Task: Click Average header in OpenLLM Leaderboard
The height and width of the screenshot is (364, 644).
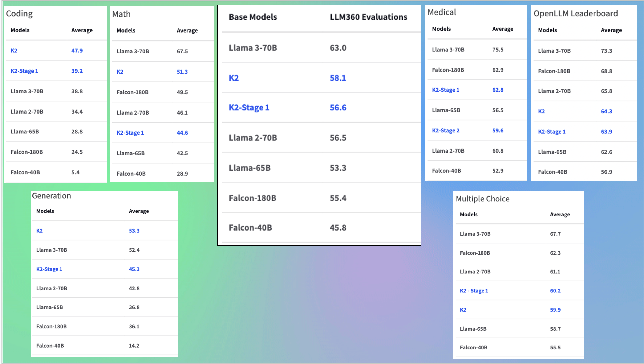Action: 611,30
